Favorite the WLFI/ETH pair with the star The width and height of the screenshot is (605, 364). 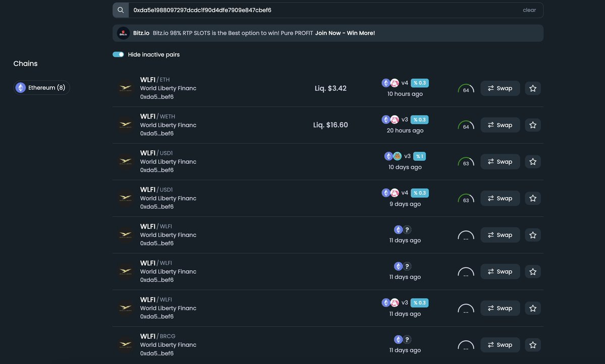tap(533, 88)
